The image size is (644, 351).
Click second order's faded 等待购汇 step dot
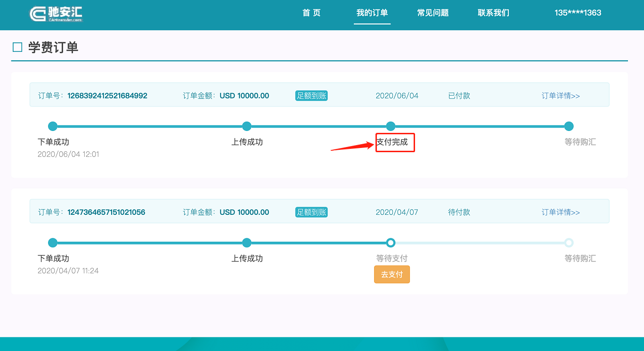(x=569, y=243)
